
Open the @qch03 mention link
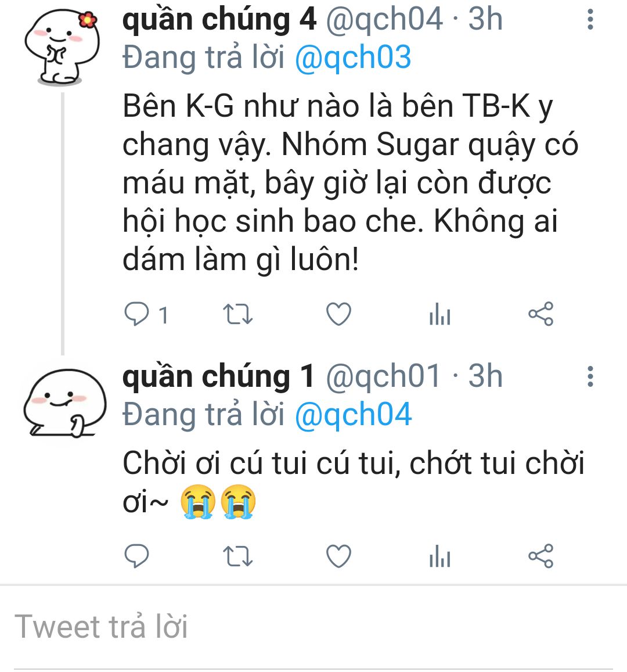tap(353, 58)
